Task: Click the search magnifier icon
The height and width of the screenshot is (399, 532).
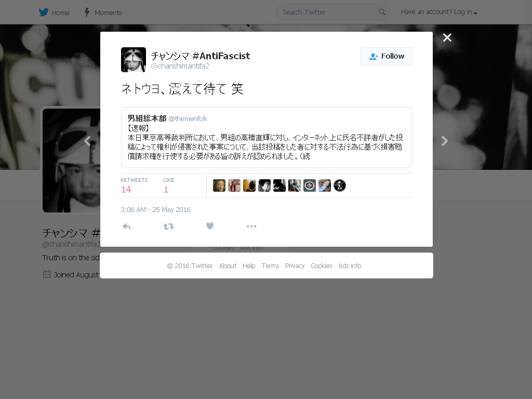Action: 382,12
